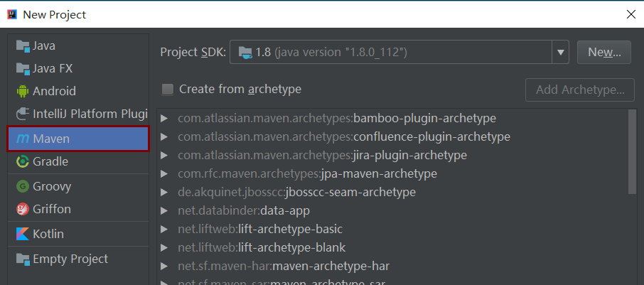Select the lift-archetype-basic row text
Viewport: 644px width, 285px height.
pos(260,229)
